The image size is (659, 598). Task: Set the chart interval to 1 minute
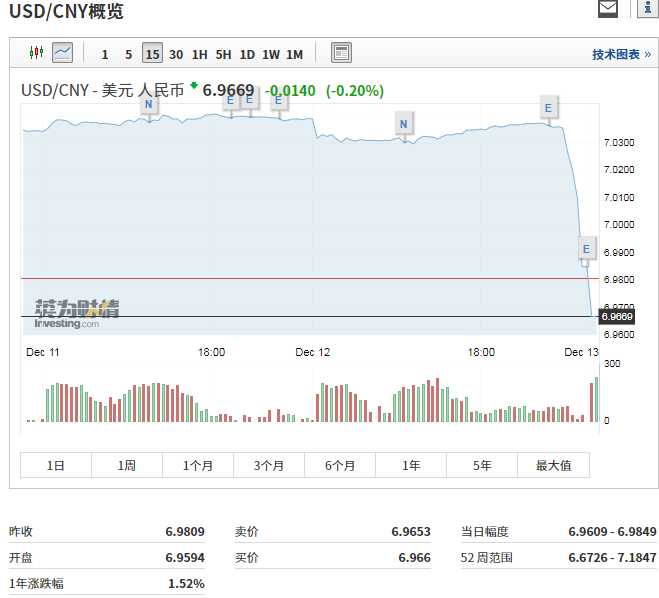tap(105, 54)
